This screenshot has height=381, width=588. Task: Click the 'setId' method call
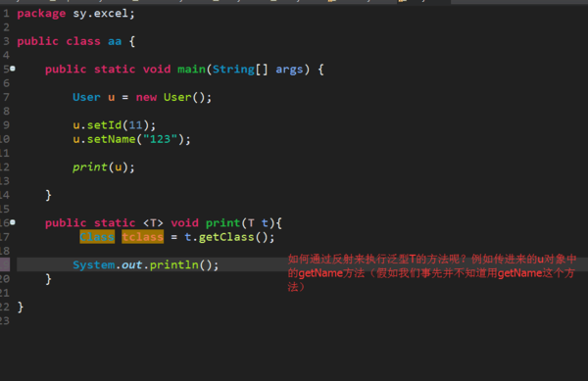click(x=105, y=125)
